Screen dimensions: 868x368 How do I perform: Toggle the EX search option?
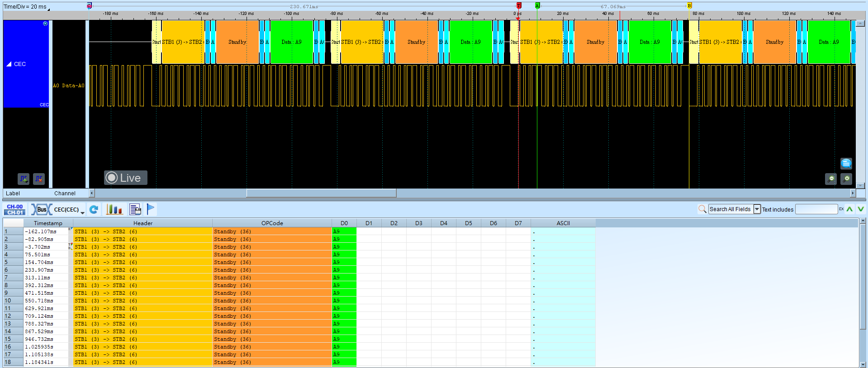(841, 209)
